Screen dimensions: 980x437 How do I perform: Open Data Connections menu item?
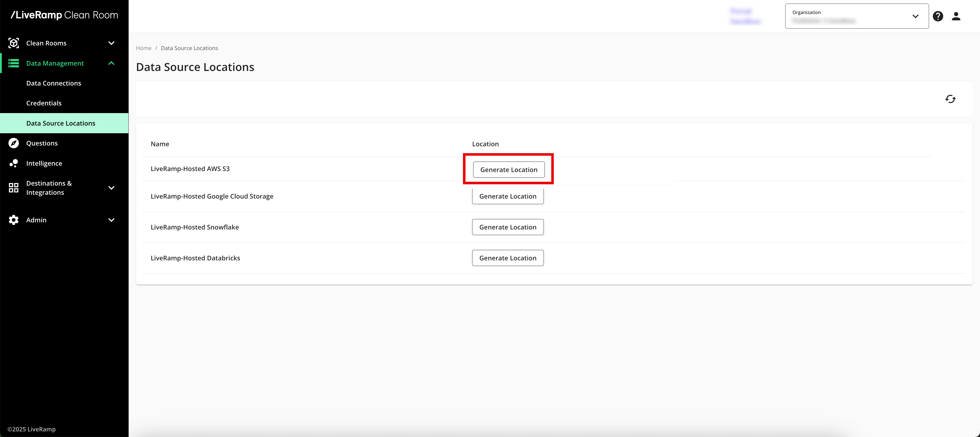pos(54,83)
